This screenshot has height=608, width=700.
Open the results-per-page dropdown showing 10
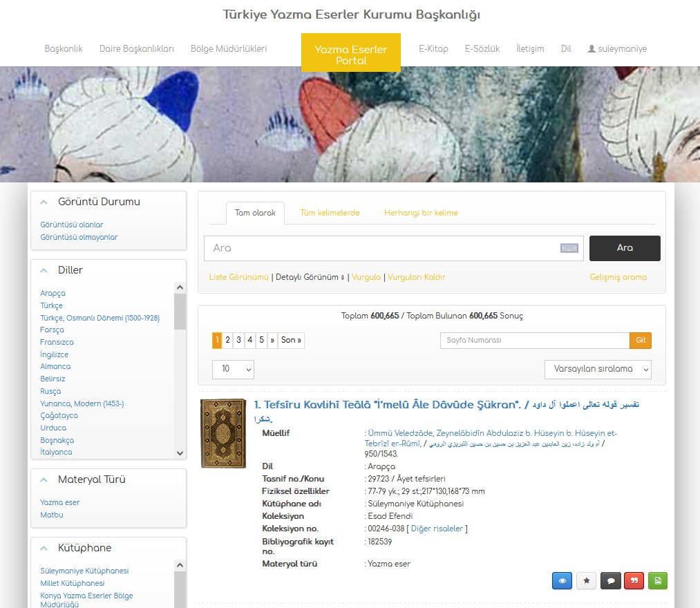[233, 369]
